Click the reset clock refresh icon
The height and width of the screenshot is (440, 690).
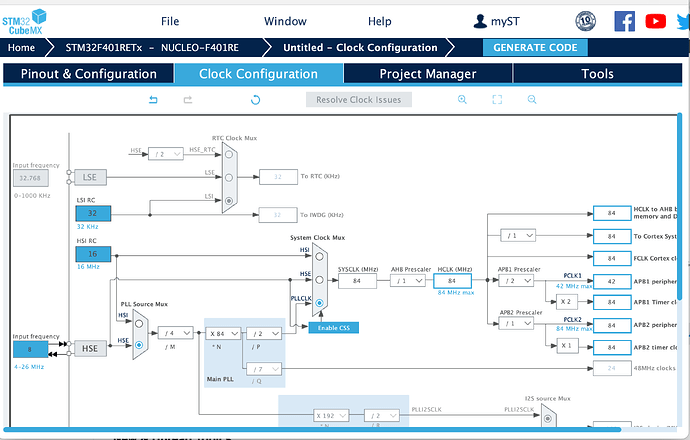(255, 100)
